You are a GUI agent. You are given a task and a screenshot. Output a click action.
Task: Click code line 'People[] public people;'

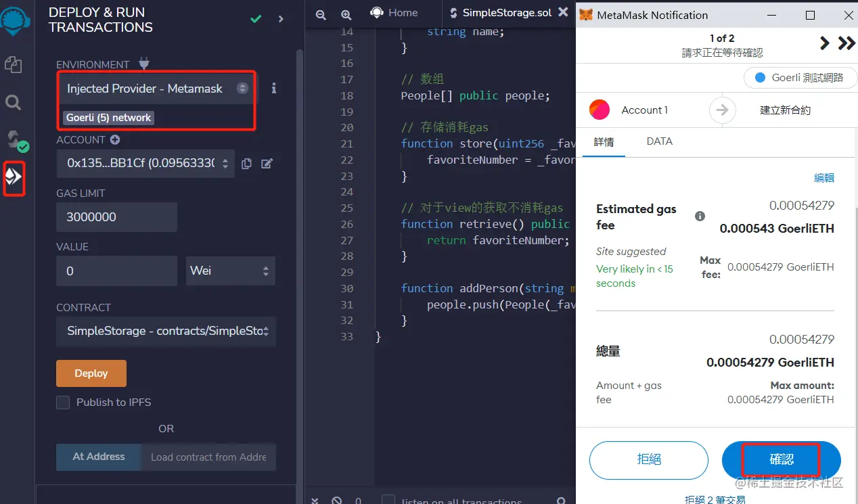[x=476, y=95]
